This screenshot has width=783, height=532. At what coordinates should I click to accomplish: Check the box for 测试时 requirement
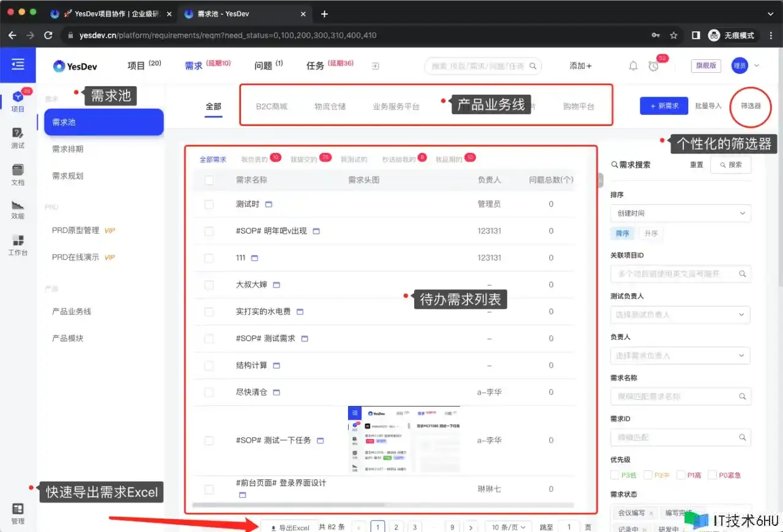209,204
